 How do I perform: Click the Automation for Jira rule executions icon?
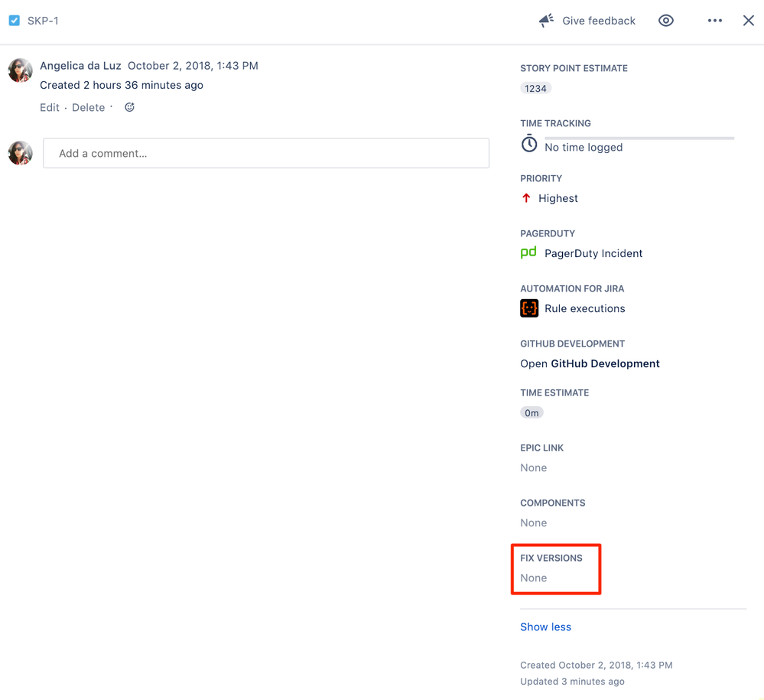528,308
